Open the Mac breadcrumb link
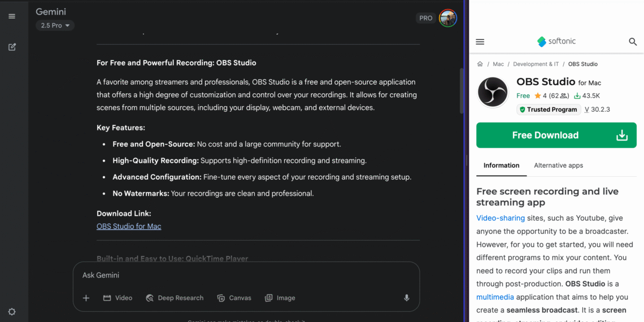Viewport: 644px width, 322px height. [498, 64]
